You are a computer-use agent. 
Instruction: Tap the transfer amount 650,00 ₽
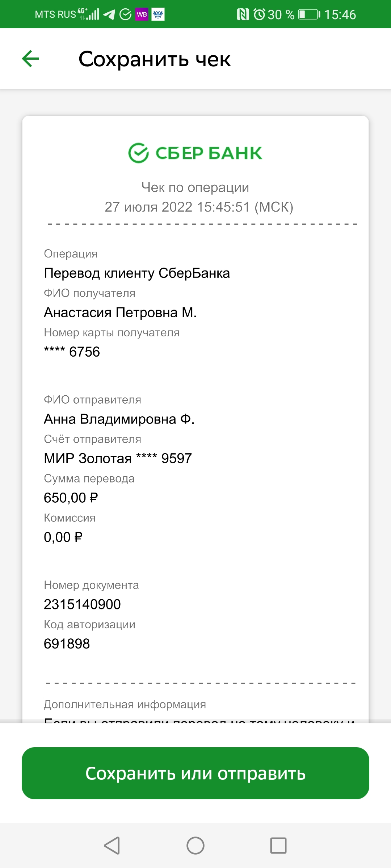coord(71,498)
